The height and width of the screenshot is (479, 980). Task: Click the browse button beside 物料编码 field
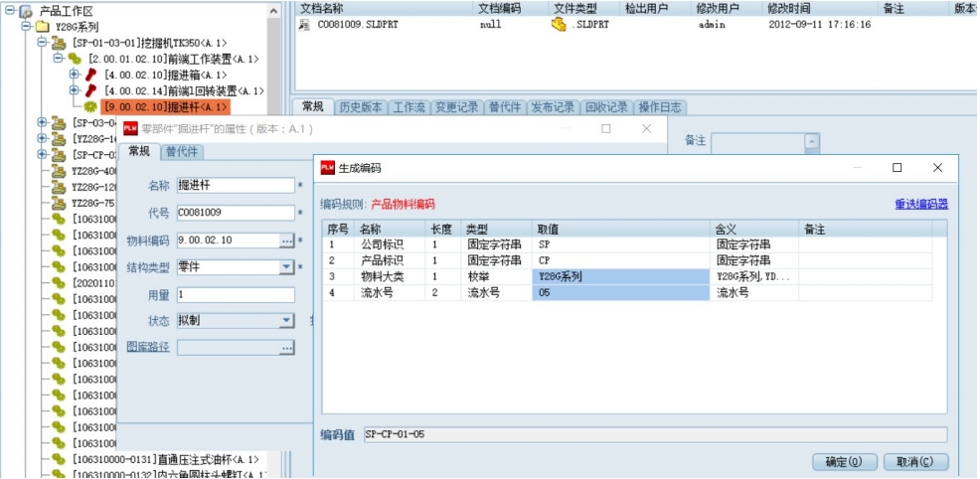287,240
